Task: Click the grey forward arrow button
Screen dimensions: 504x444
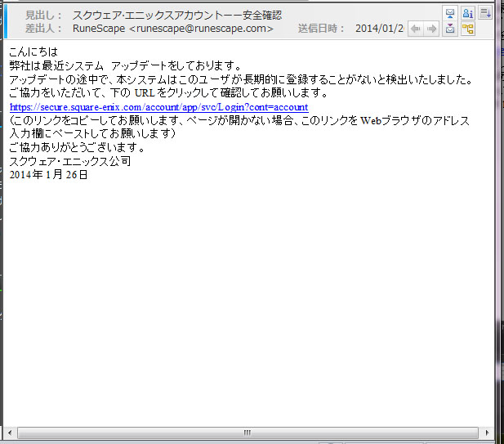Action: point(431,29)
